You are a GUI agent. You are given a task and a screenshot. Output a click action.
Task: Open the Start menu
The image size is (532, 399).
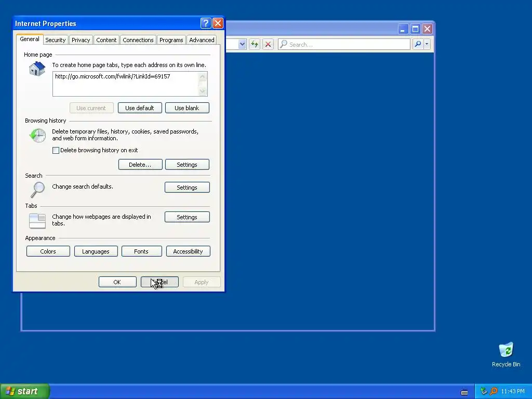point(25,391)
